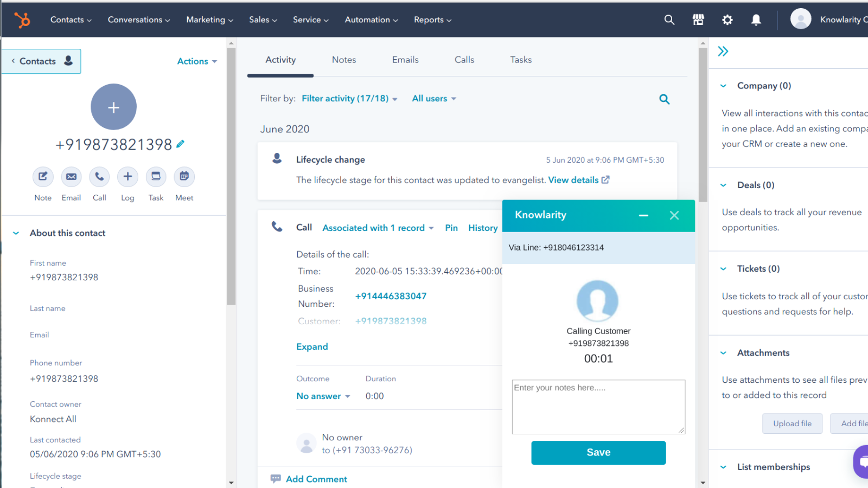The image size is (868, 488).
Task: Click the HubSpot sprocket logo
Action: [22, 20]
